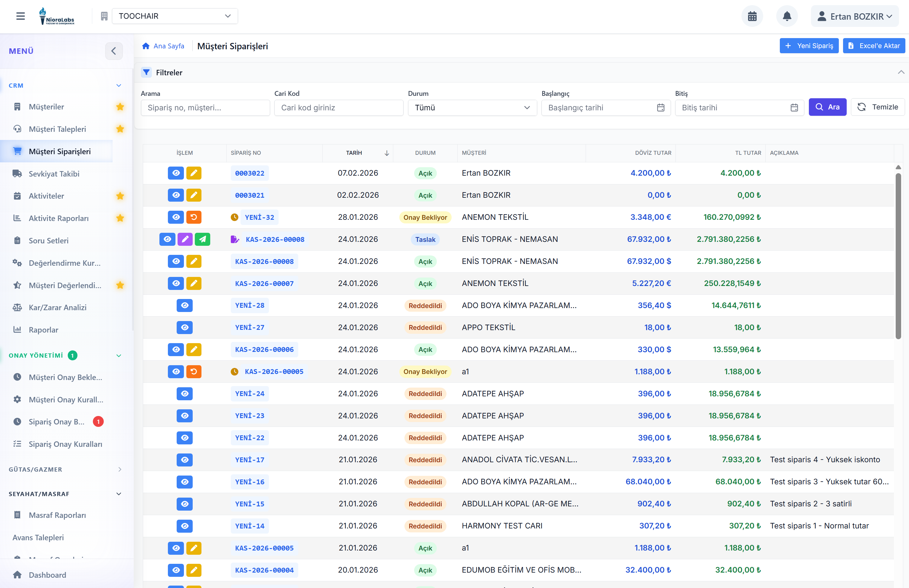Screen dimensions: 909x588
Task: Click purple edit icon on Taslak row
Action: click(185, 239)
